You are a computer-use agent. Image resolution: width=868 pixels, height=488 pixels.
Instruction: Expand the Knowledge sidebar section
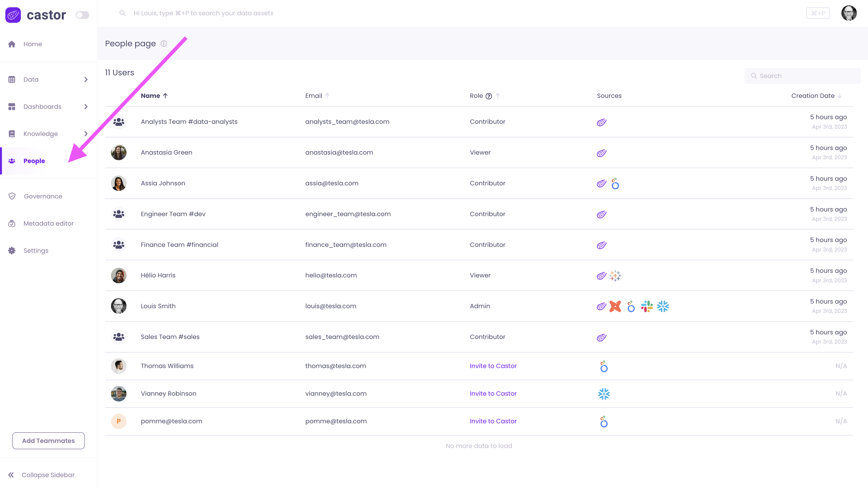click(x=86, y=134)
